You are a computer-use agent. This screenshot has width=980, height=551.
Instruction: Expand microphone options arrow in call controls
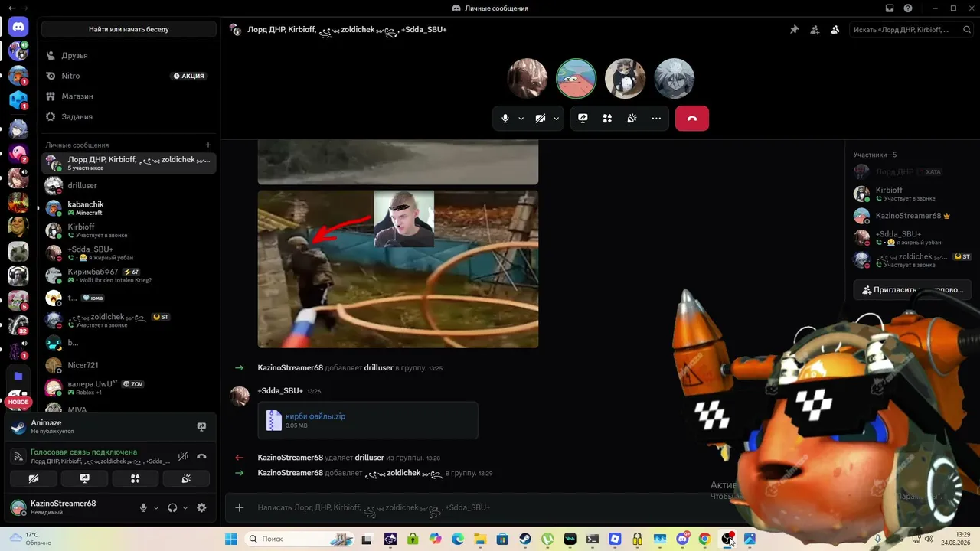tap(521, 119)
